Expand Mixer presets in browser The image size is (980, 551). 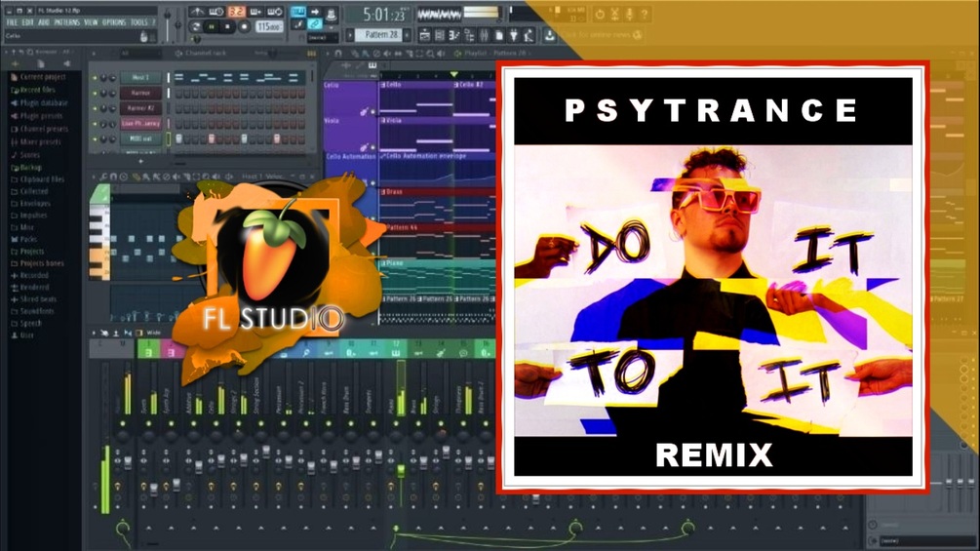point(36,141)
